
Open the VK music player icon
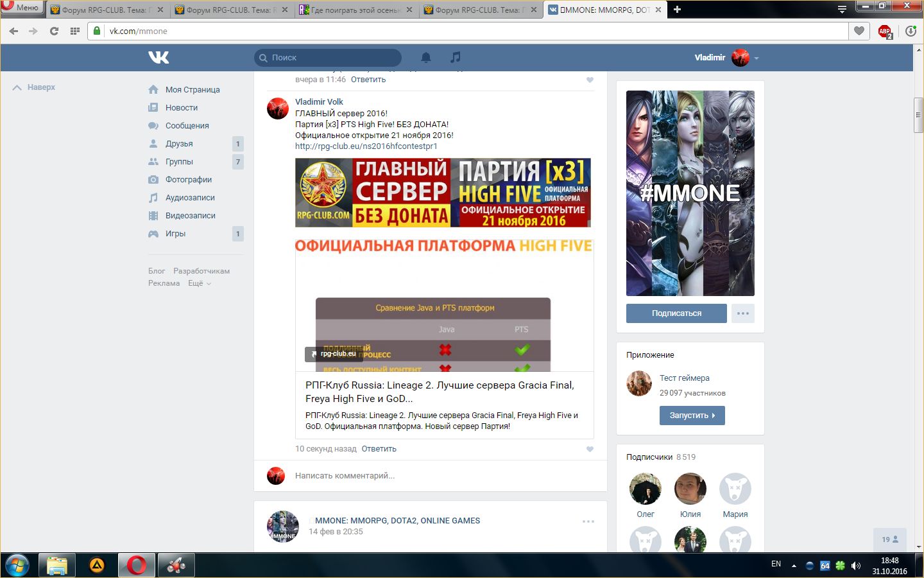coord(455,57)
